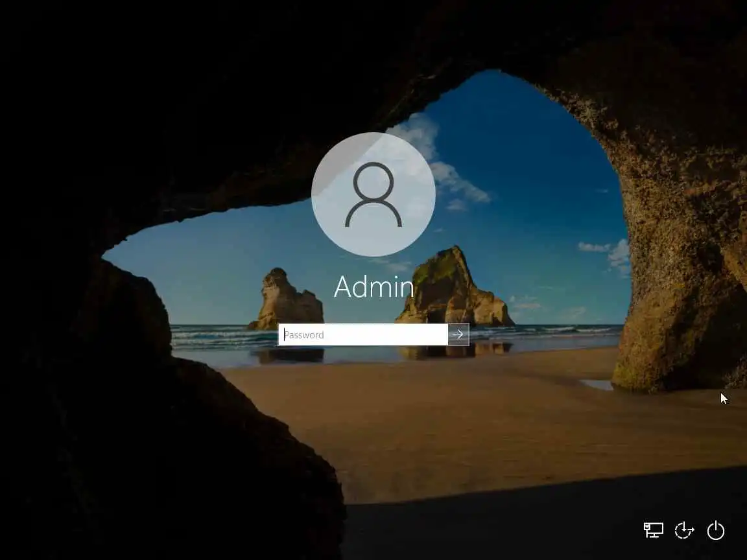Open Ease of Access options
Image resolution: width=747 pixels, height=560 pixels.
[684, 530]
